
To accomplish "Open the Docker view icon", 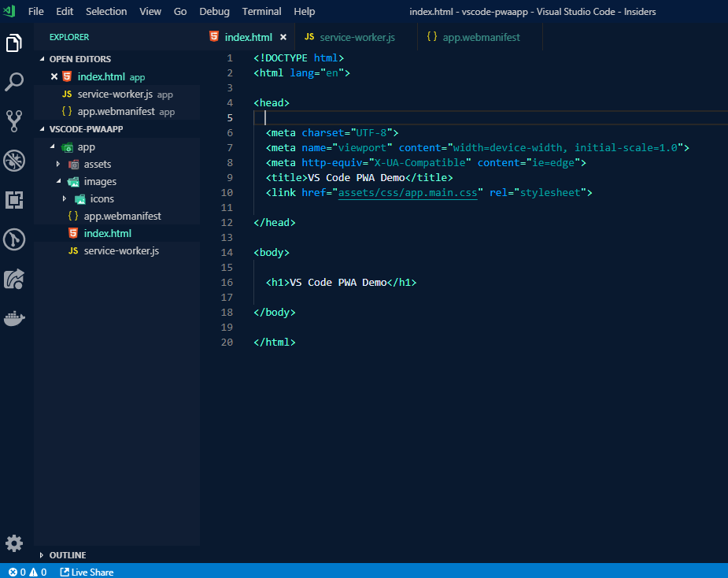I will pos(14,319).
